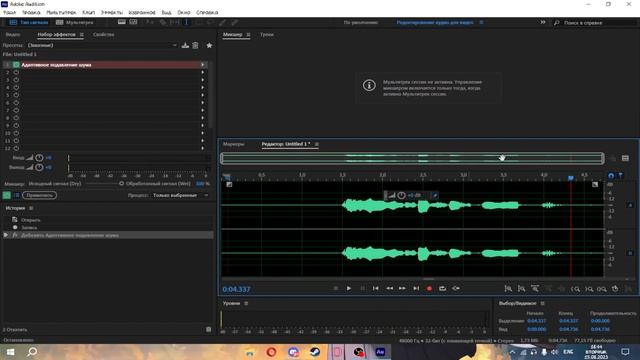Screen dimensions: 640x360
Task: Open the spectral frequency display
Action: coord(122,22)
